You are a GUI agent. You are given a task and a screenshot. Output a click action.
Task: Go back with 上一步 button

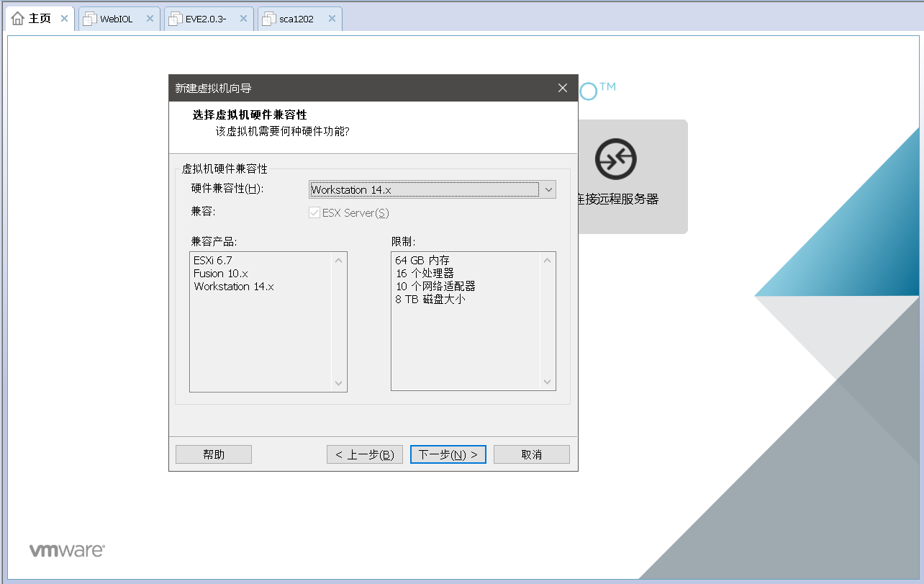pos(365,454)
